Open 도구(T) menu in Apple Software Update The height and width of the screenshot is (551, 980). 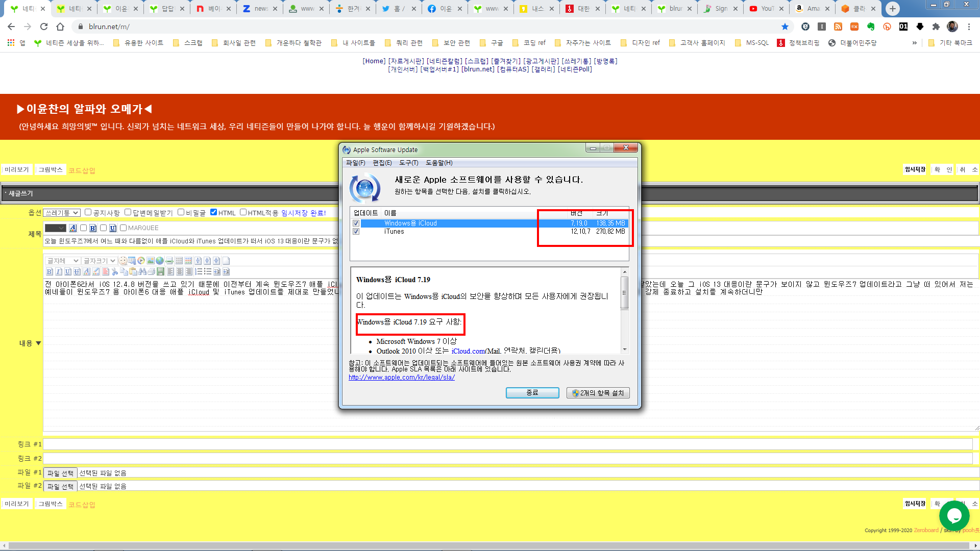[409, 163]
